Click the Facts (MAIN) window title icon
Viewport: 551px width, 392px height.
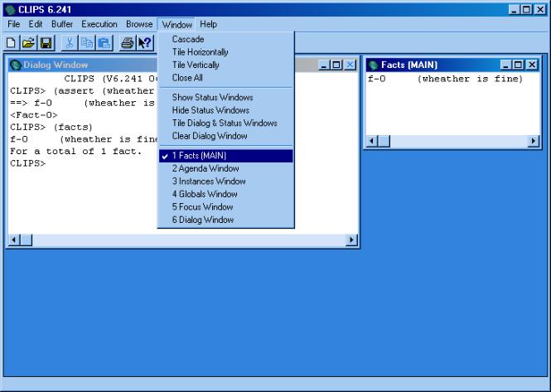(x=373, y=65)
